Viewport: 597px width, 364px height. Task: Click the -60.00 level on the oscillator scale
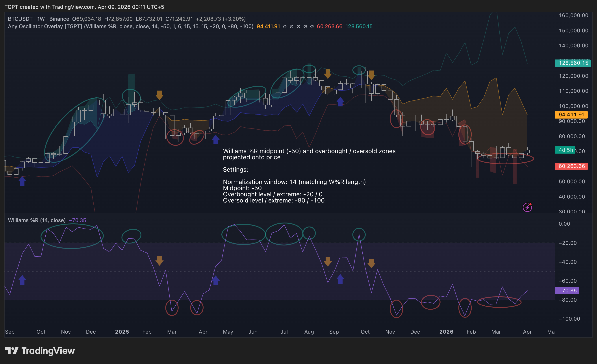click(x=567, y=281)
